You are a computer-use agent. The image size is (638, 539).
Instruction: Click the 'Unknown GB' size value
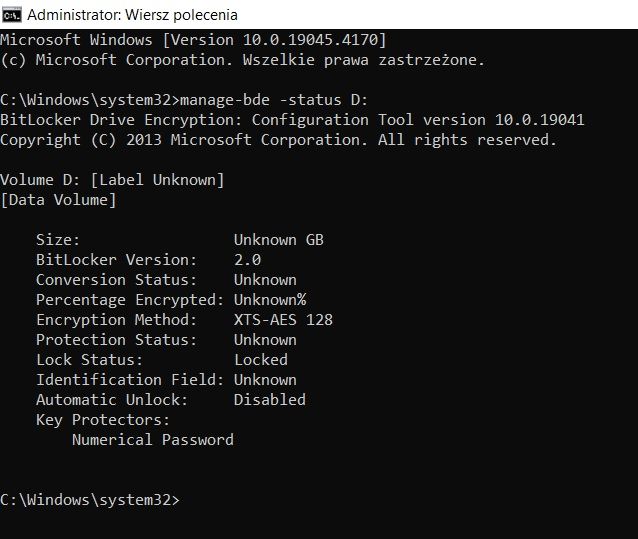[x=279, y=240]
